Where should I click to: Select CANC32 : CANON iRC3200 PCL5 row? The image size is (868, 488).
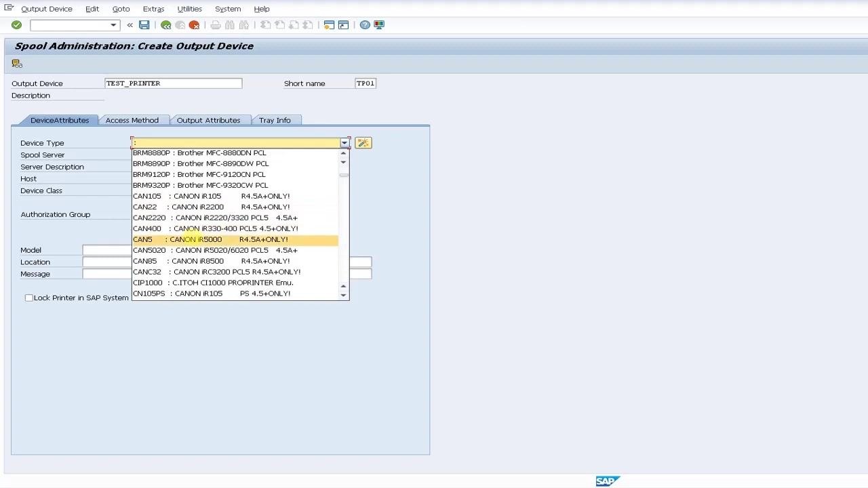(x=235, y=272)
